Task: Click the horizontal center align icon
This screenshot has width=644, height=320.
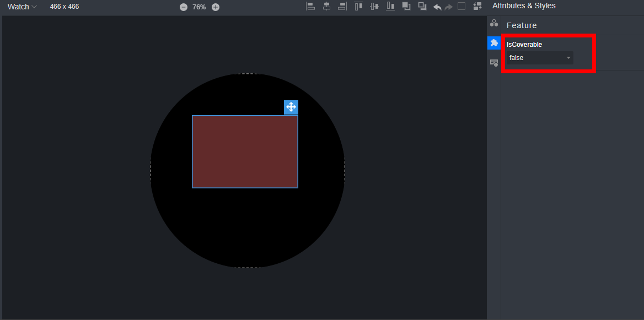Action: [326, 7]
